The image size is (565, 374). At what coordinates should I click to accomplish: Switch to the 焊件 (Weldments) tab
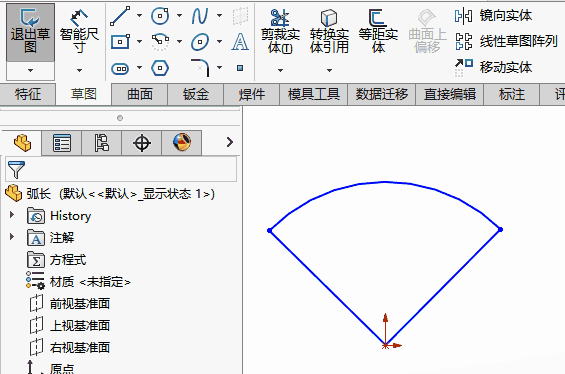[x=252, y=94]
